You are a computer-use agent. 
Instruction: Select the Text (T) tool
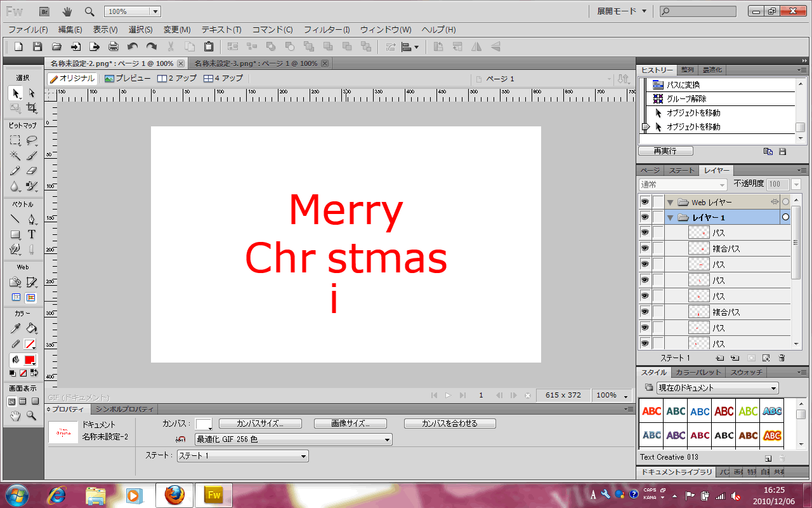coord(31,234)
